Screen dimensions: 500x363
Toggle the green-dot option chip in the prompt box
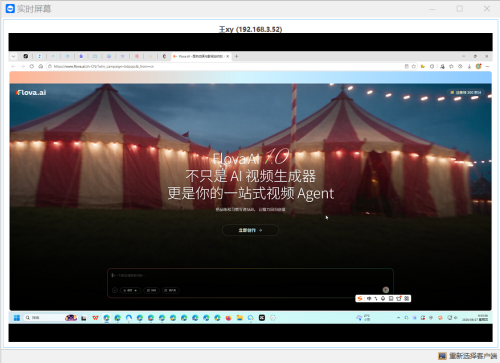[130, 290]
